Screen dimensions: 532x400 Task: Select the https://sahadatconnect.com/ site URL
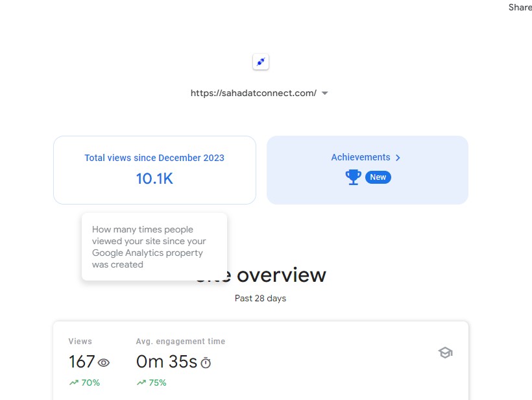[x=254, y=93]
